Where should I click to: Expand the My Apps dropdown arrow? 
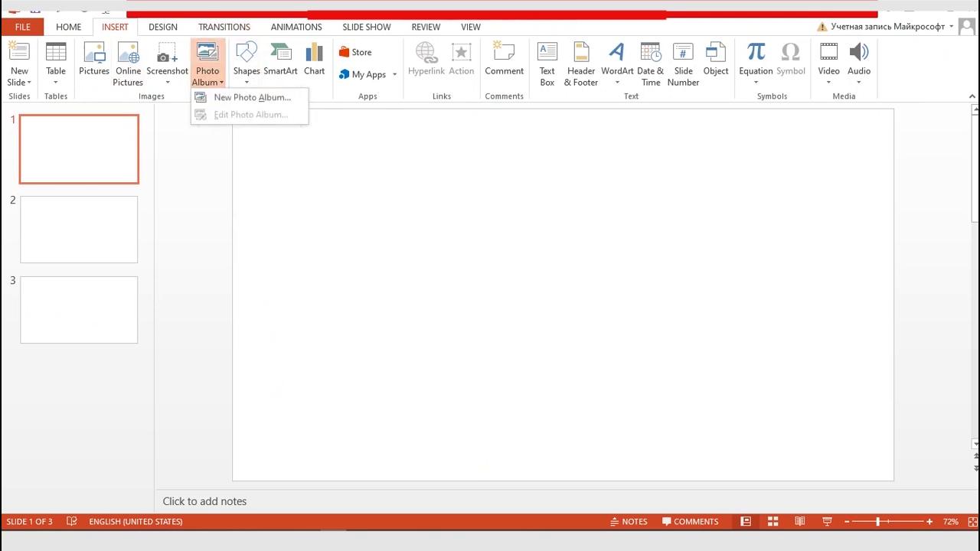click(394, 74)
